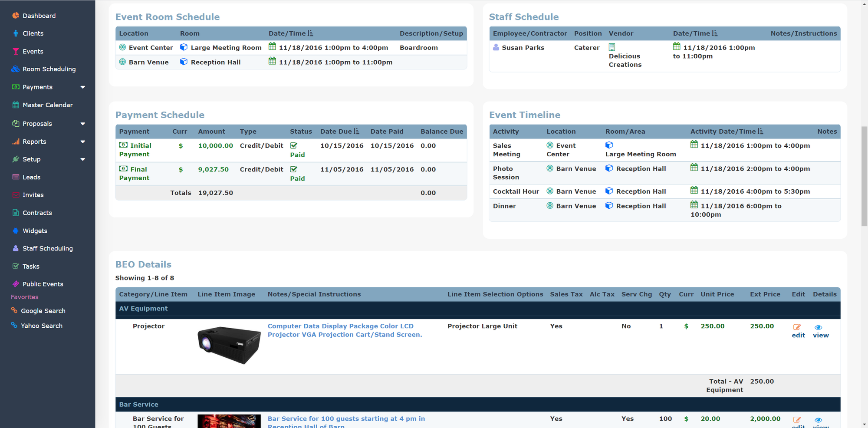Expand the Payments sidebar menu arrow

[83, 87]
